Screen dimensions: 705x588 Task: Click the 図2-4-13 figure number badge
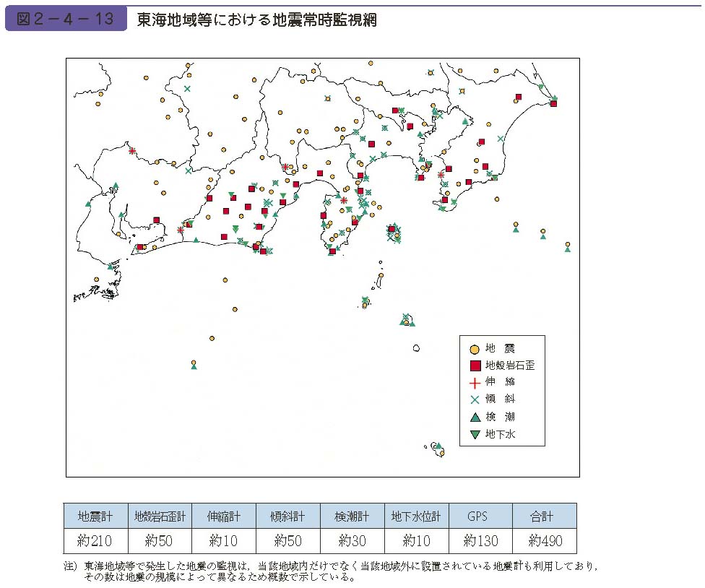point(66,19)
